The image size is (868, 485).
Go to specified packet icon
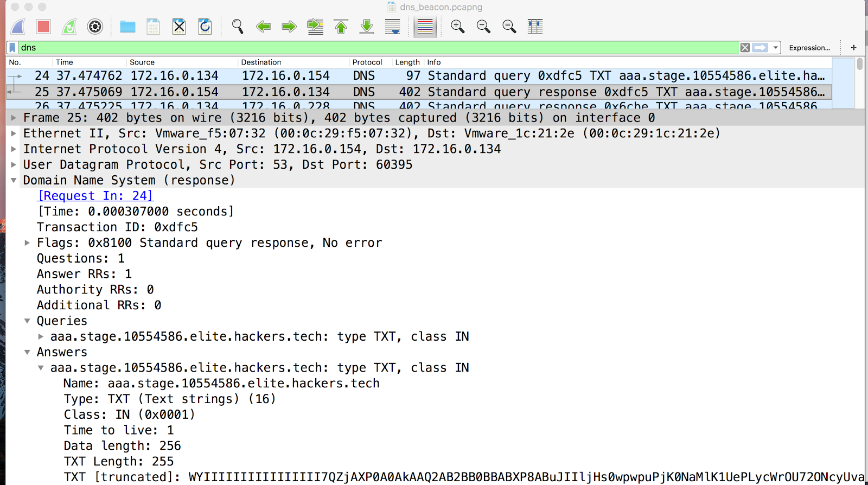point(315,27)
